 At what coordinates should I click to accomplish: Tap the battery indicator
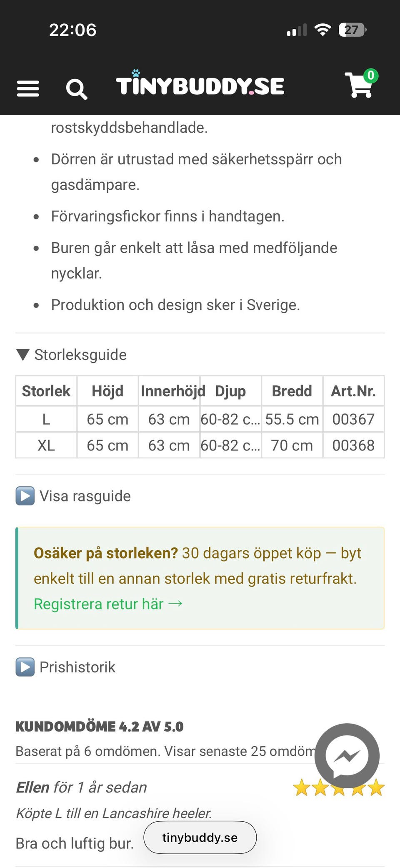(x=352, y=30)
